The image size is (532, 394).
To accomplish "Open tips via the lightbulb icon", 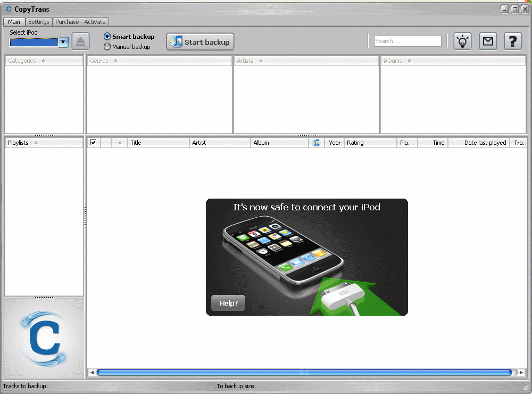I will 462,42.
